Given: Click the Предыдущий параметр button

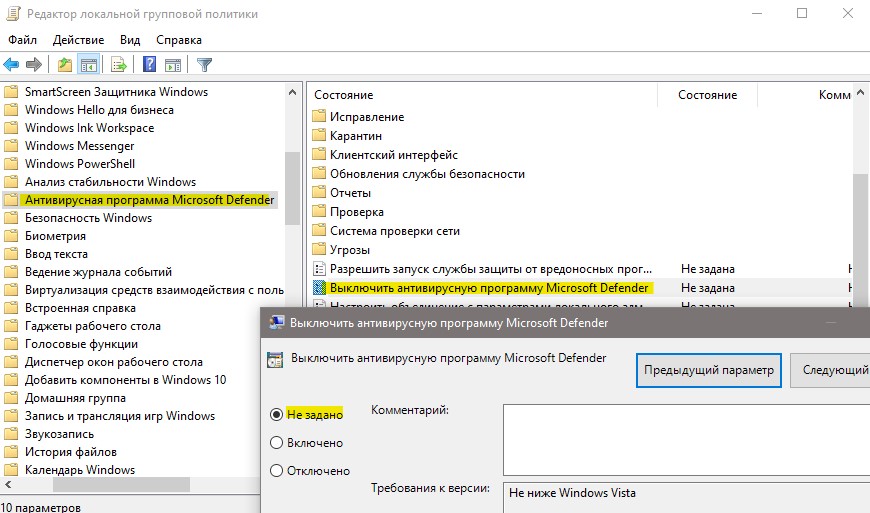Looking at the screenshot, I should point(709,370).
